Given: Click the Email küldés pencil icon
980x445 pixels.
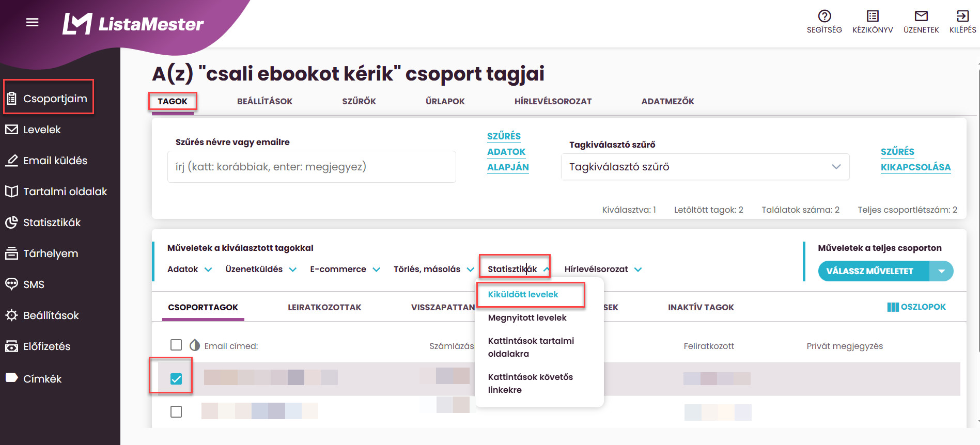Looking at the screenshot, I should coord(12,161).
